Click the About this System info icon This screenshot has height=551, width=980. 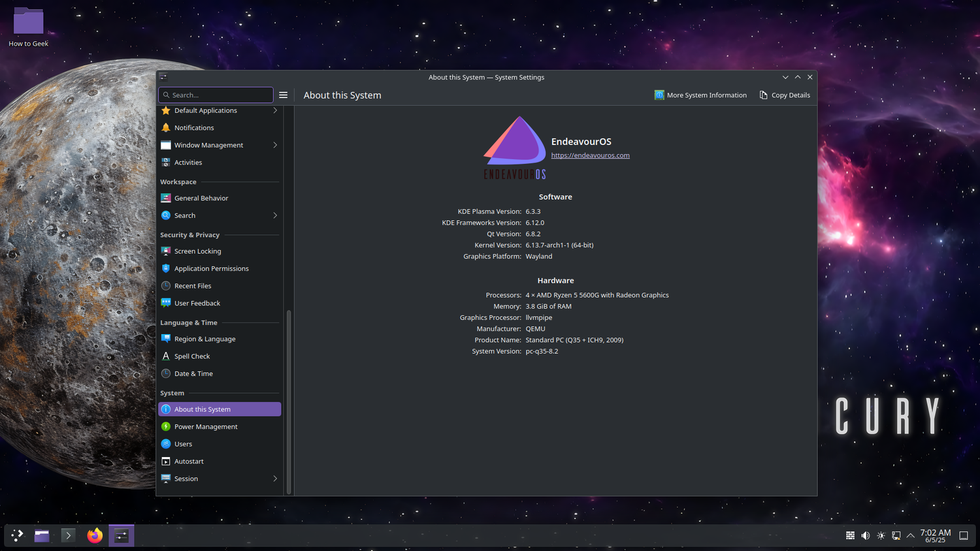166,409
